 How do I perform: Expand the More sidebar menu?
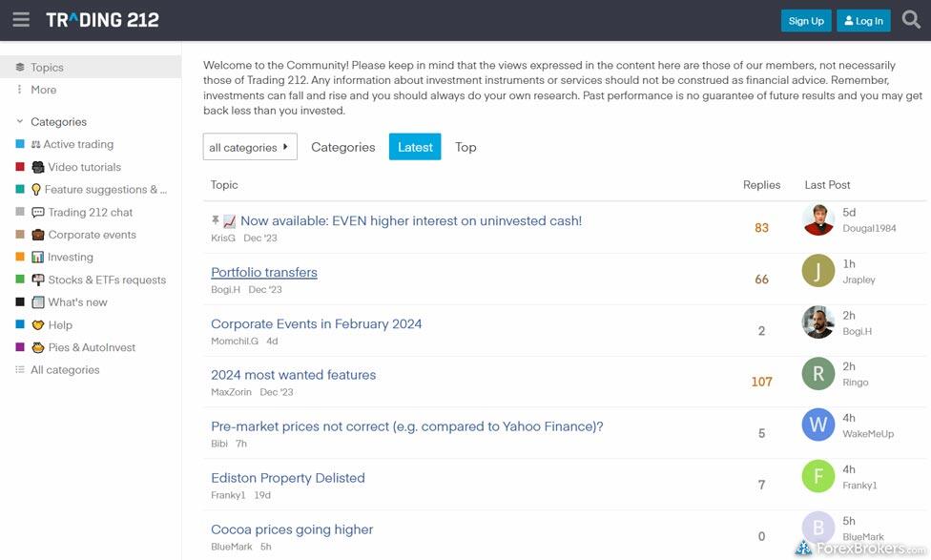pos(43,90)
